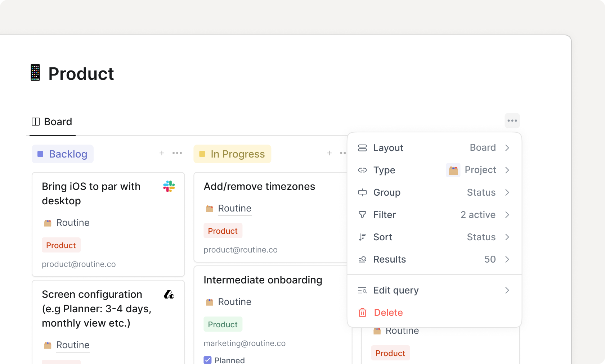
Task: Click the Type link icon in the menu
Action: point(362,170)
